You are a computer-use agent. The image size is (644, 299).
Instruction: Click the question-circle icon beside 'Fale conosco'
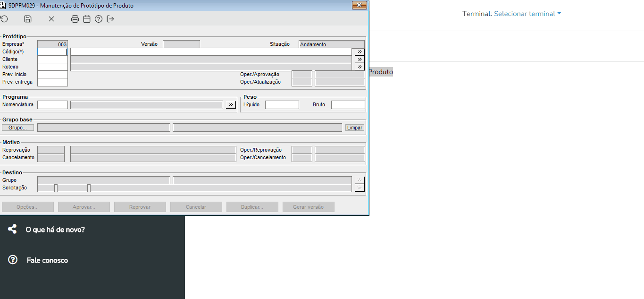click(x=13, y=260)
